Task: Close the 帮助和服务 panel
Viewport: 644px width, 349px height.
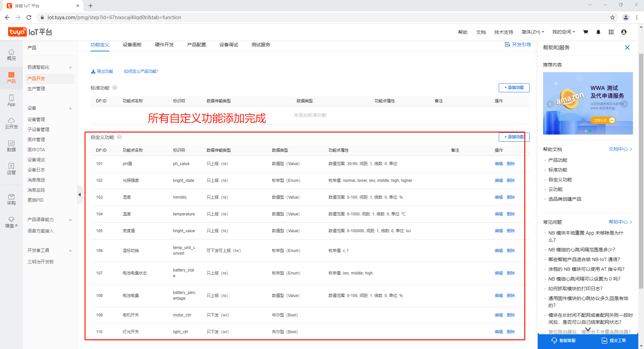Action: click(x=627, y=48)
